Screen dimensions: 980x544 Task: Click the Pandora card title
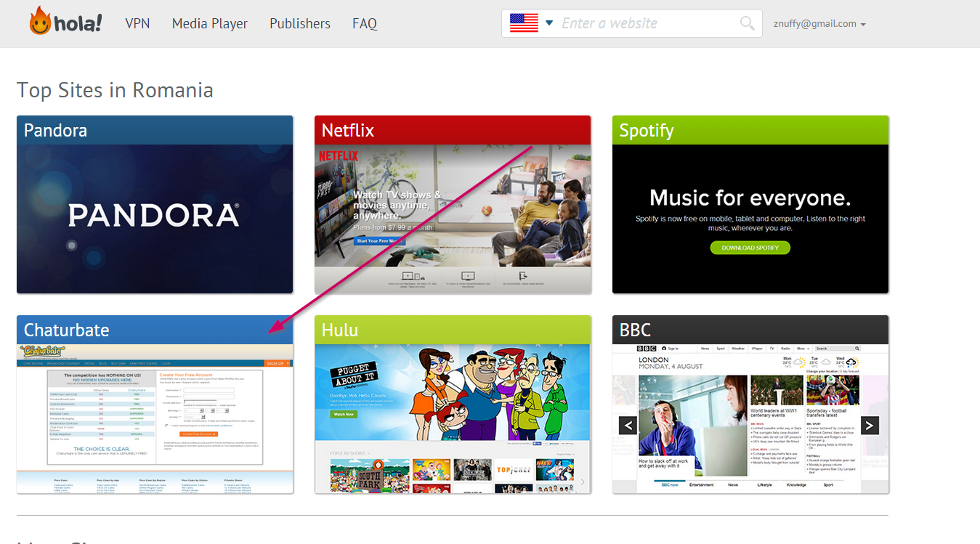click(55, 130)
